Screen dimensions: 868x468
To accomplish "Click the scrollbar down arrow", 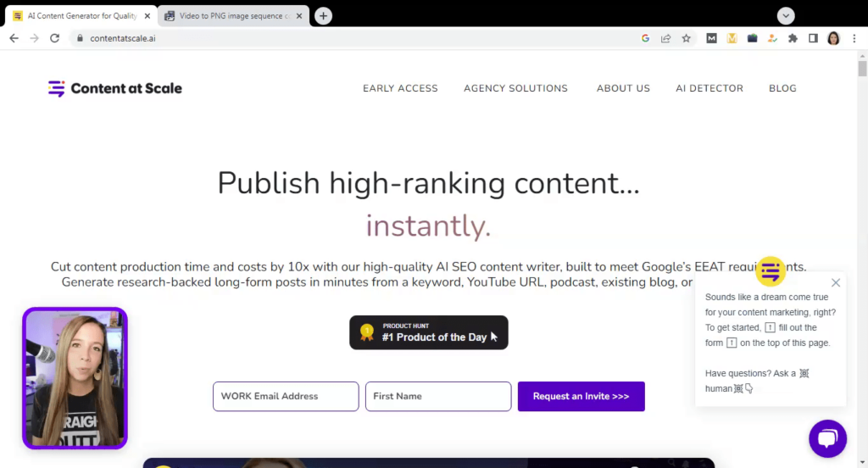I will coord(862,463).
